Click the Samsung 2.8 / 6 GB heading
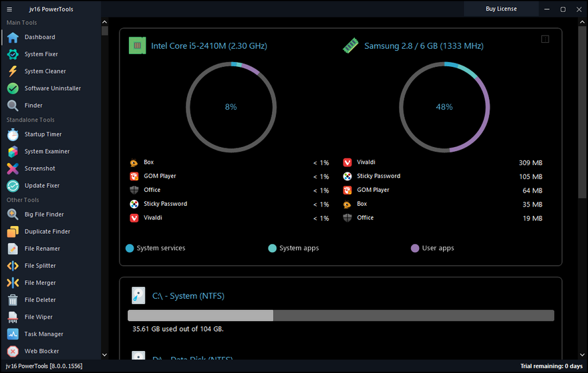Screen dimensions: 588x373 pyautogui.click(x=424, y=46)
